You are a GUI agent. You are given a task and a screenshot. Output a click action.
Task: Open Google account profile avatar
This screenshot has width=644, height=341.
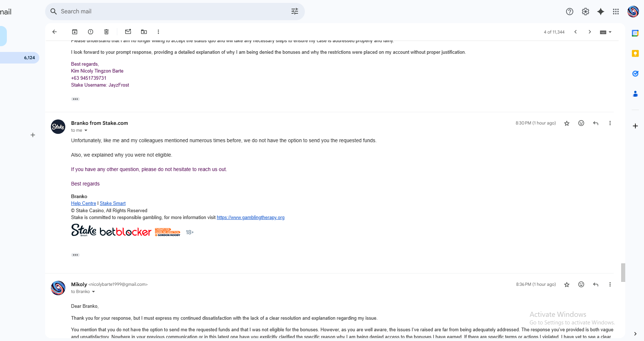tap(633, 12)
